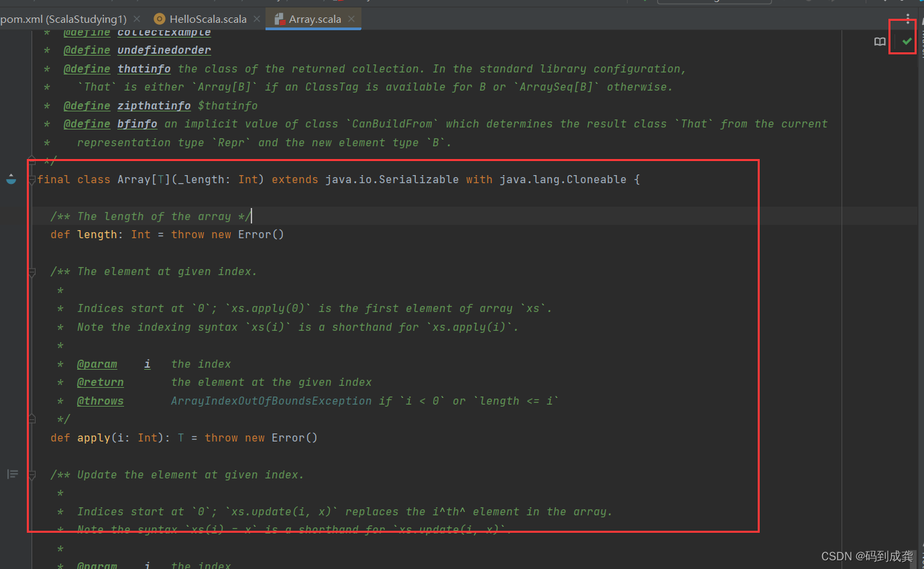Image resolution: width=924 pixels, height=569 pixels.
Task: Place cursor at end of 'The length of the array' comment
Action: point(251,216)
